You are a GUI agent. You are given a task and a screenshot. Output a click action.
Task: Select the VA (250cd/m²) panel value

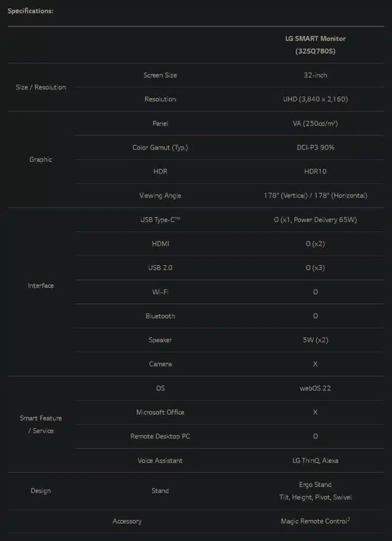(315, 124)
